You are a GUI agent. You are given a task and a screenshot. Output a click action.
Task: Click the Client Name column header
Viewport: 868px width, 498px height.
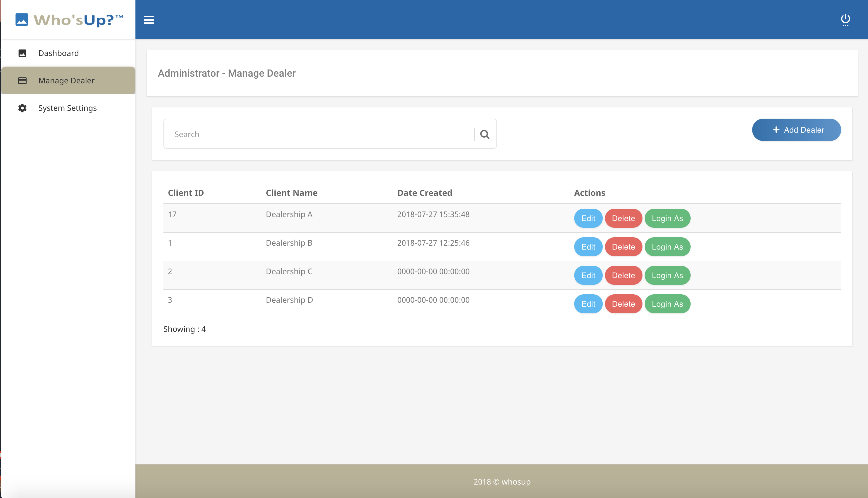291,193
